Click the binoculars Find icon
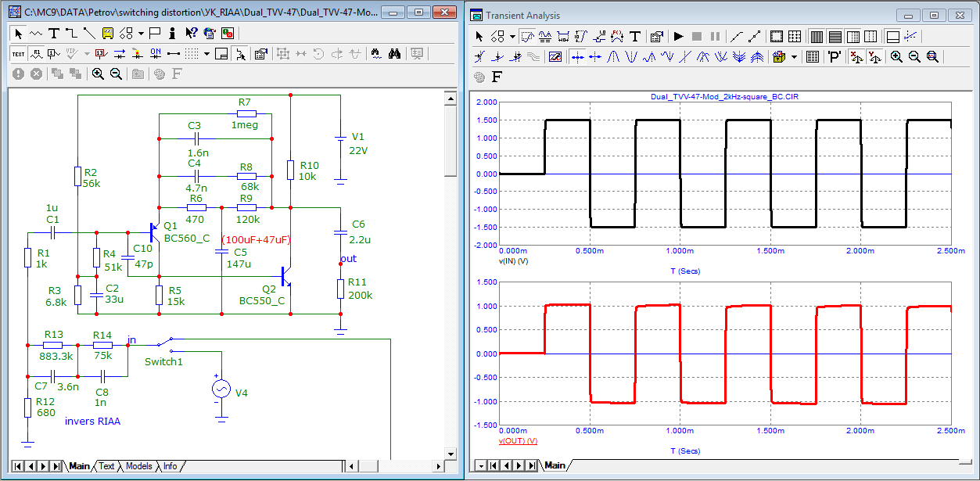Screen dimensions: 980x481 [395, 54]
